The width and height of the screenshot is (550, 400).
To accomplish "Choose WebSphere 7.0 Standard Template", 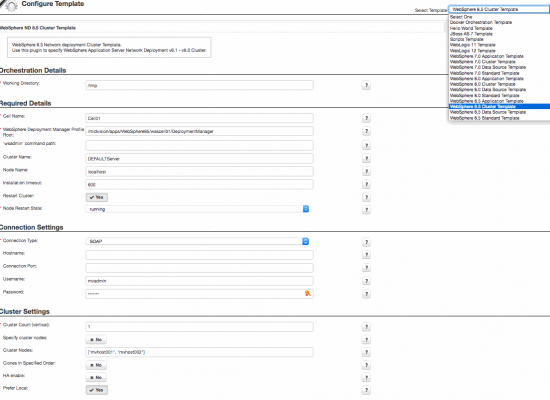I will point(499,73).
